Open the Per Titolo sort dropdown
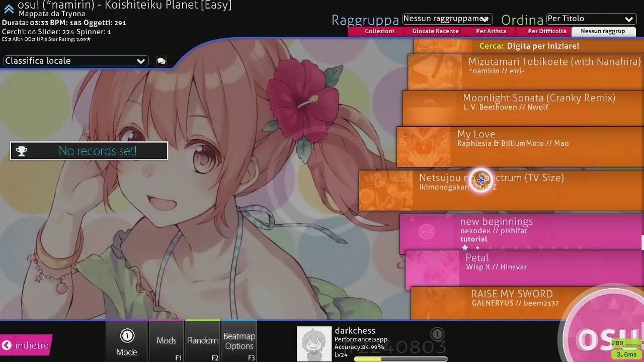 pyautogui.click(x=591, y=19)
